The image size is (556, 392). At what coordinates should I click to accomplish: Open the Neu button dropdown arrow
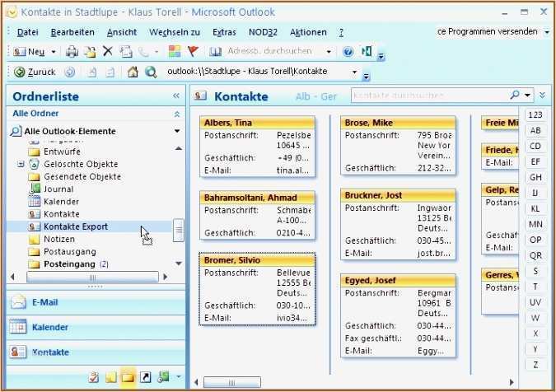coord(54,52)
